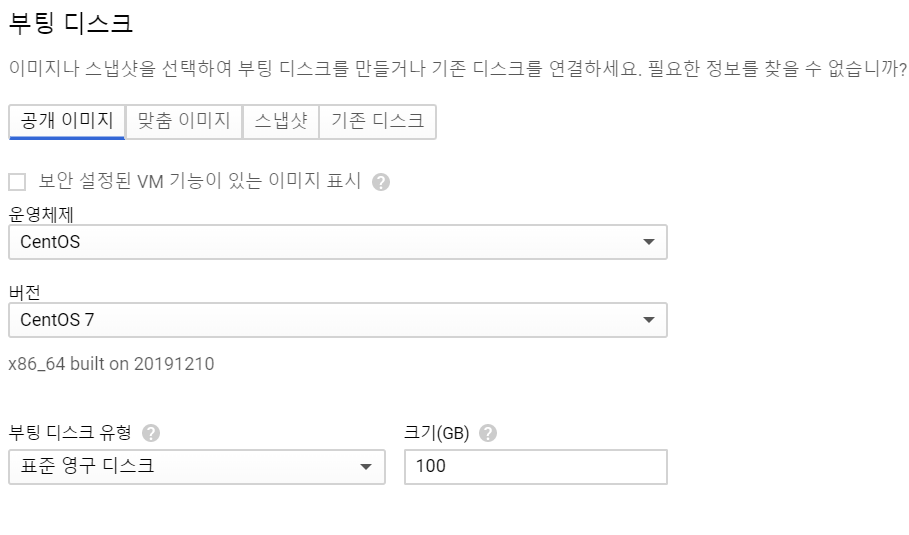Image resolution: width=909 pixels, height=535 pixels.
Task: Click the arrow icon on 운영체제 dropdown
Action: pos(649,242)
